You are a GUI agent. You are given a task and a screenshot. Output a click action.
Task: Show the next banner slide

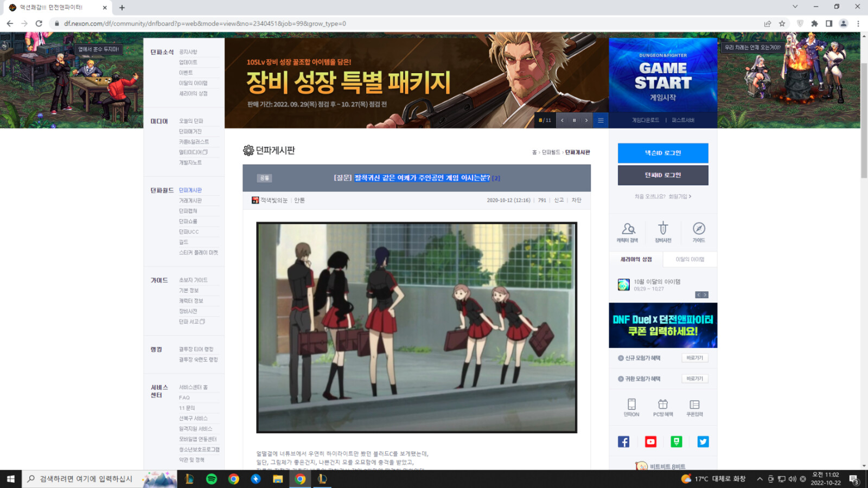[586, 120]
